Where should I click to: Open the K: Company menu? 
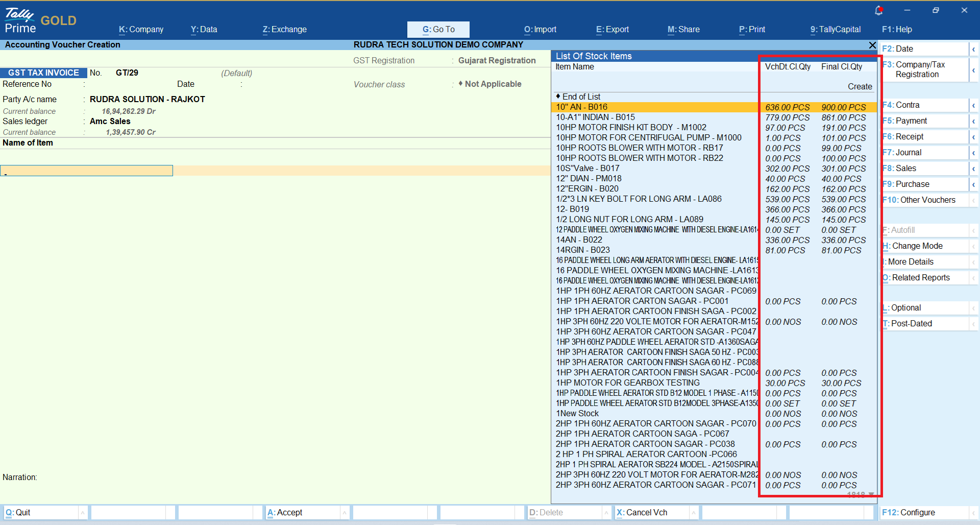[141, 30]
